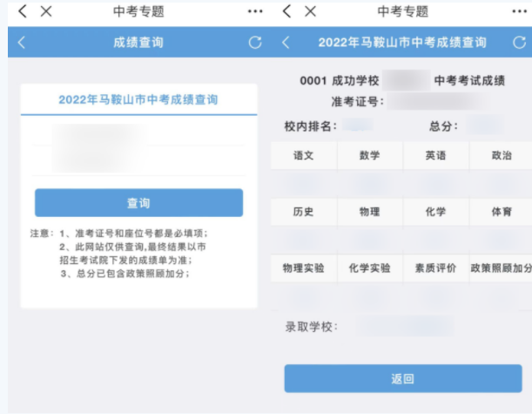
Task: Tap the back arrow beside the left 中考专题 title
Action: (23, 11)
